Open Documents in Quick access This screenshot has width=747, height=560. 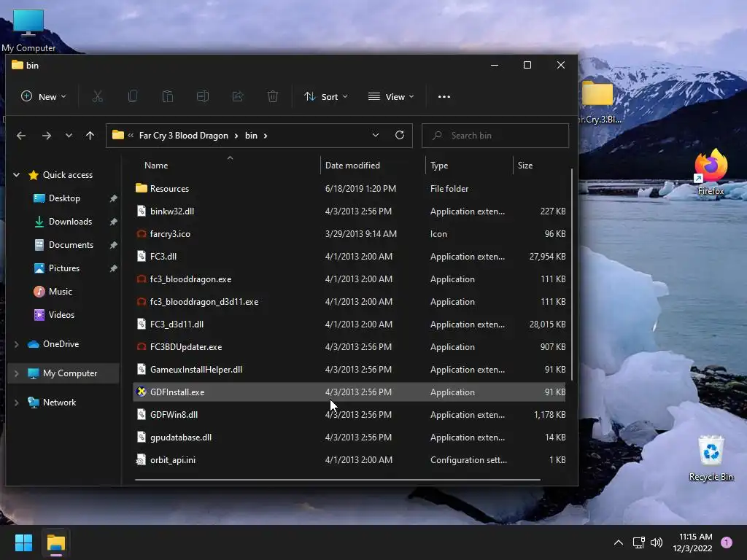point(71,245)
